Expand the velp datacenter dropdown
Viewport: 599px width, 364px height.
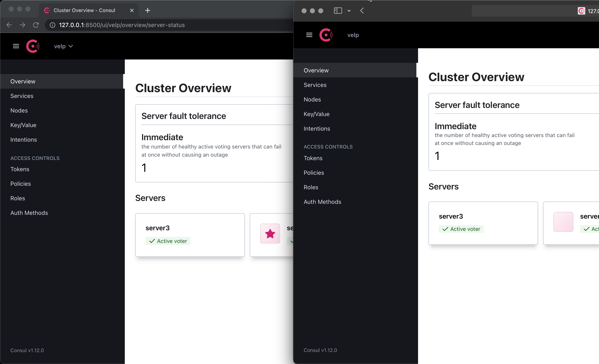click(63, 46)
